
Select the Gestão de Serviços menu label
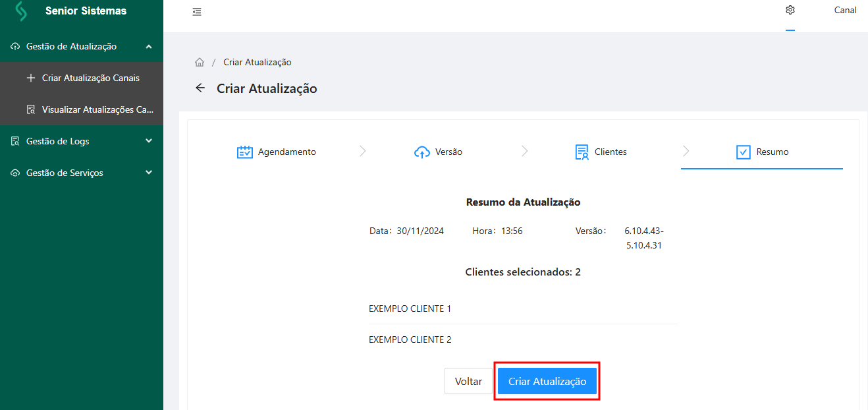(x=65, y=173)
